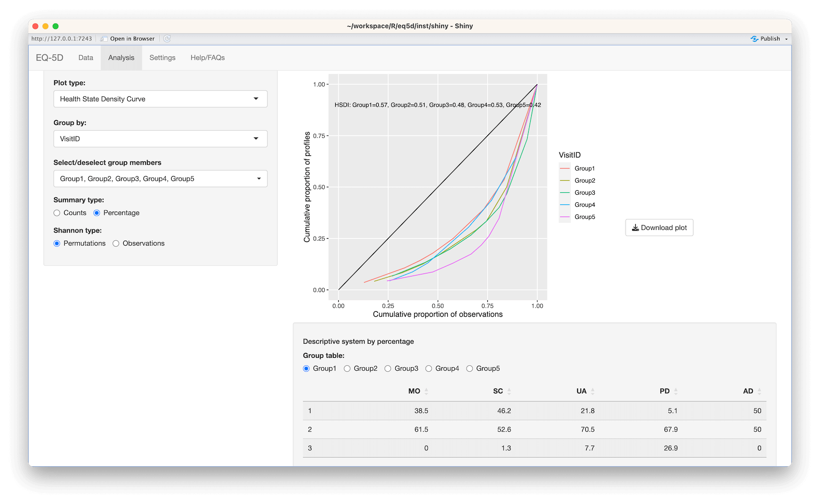Open the Group by dropdown
The width and height of the screenshot is (820, 504).
(160, 139)
